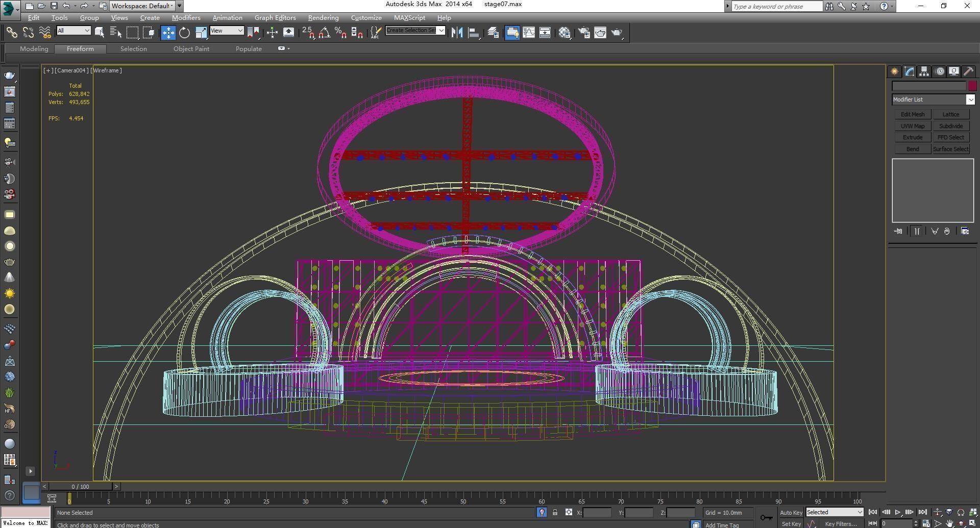Choose the Select Object arrow tool
This screenshot has width=980, height=528.
click(x=100, y=33)
